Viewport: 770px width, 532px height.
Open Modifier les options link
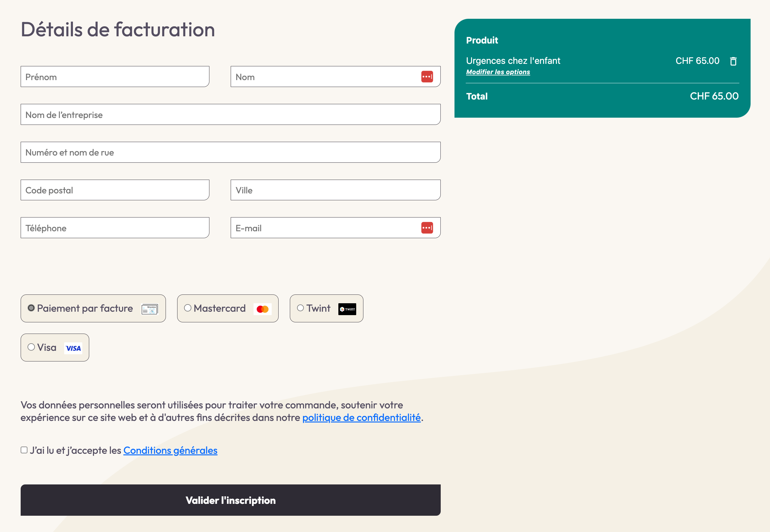click(498, 72)
